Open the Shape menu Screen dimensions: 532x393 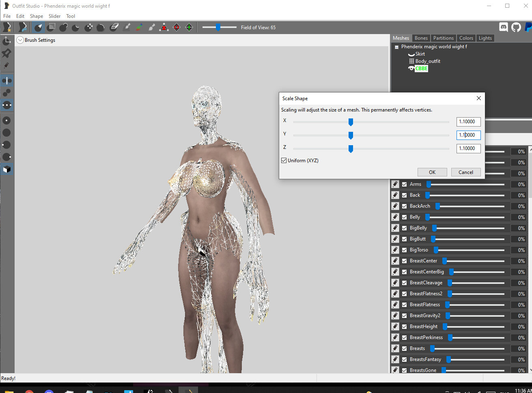click(36, 16)
